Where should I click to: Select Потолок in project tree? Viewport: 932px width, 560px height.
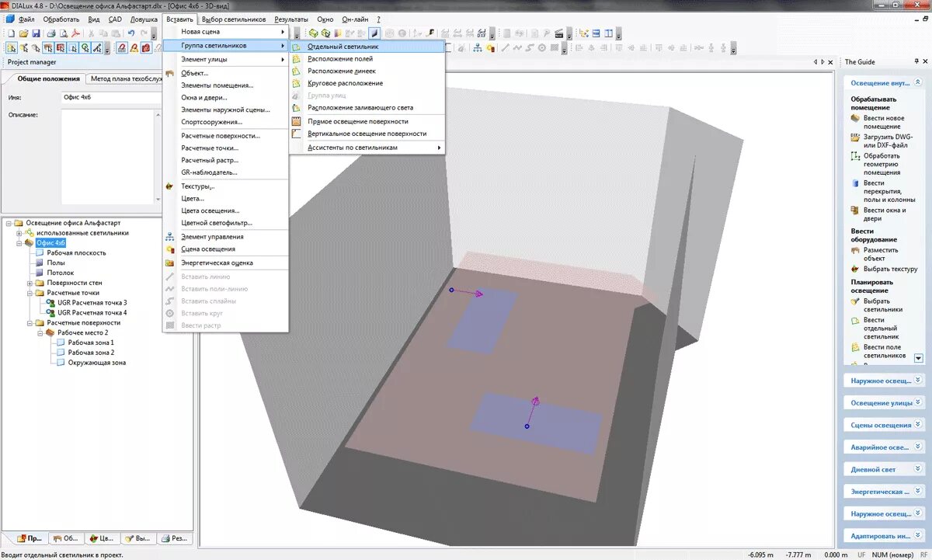(x=61, y=273)
